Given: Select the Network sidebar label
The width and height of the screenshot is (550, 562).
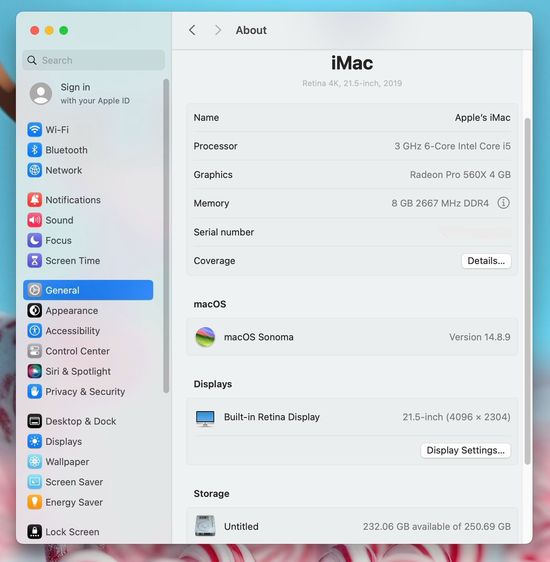Looking at the screenshot, I should pyautogui.click(x=63, y=170).
